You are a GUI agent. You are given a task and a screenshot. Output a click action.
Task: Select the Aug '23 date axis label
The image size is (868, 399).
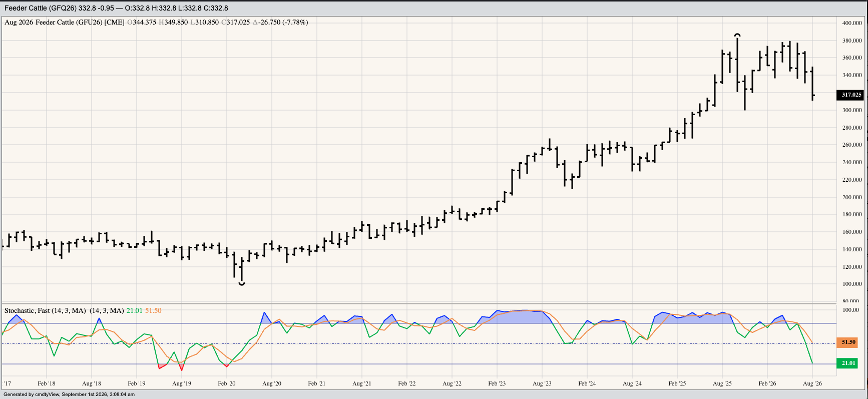click(542, 383)
